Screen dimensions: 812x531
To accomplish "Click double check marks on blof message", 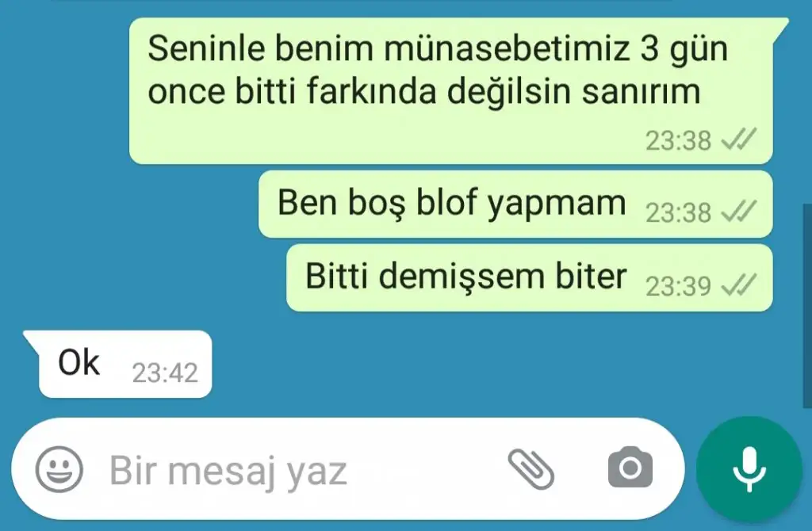I will (x=739, y=212).
